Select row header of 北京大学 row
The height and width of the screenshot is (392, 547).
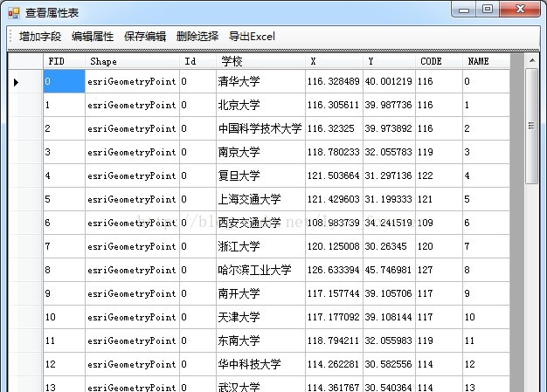coord(26,105)
